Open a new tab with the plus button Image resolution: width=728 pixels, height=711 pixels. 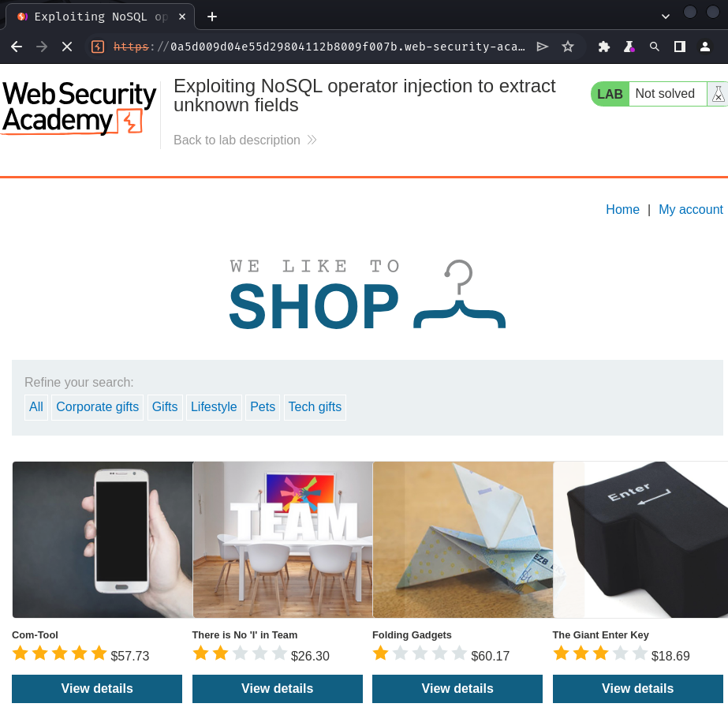[x=212, y=17]
